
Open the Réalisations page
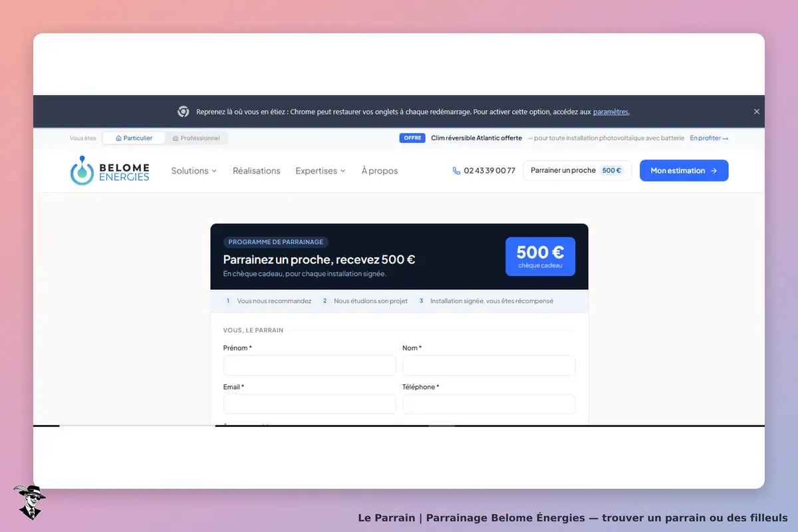[257, 171]
